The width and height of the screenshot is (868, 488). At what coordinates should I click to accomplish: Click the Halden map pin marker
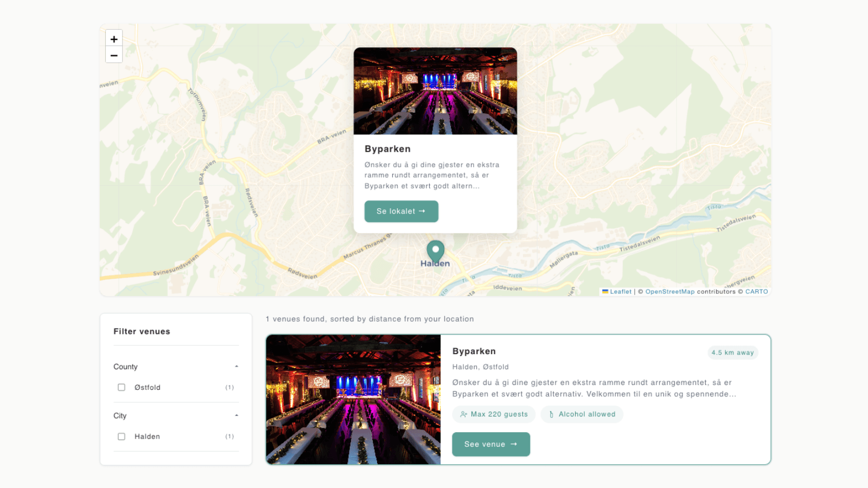pos(436,252)
